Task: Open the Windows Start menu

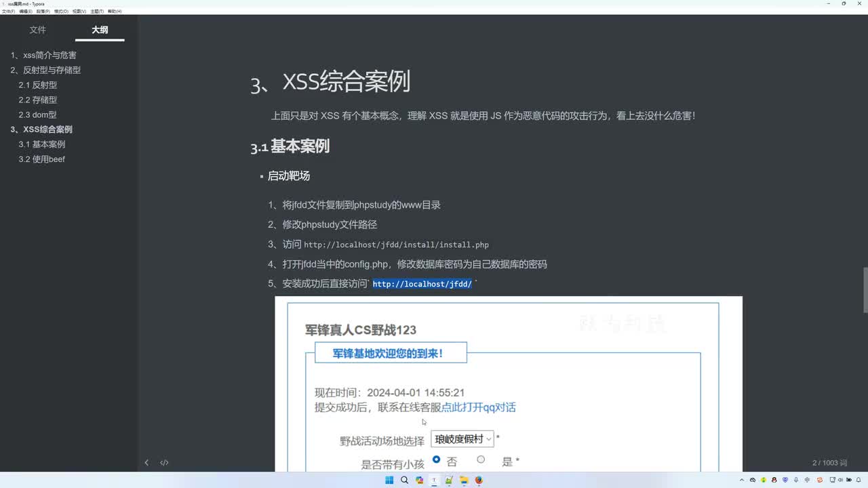Action: point(389,480)
